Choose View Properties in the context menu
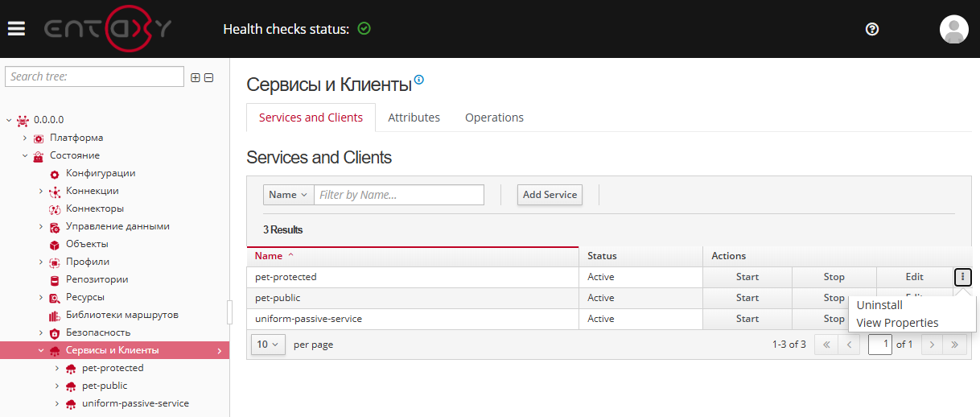Viewport: 980px width, 417px height. (x=897, y=323)
